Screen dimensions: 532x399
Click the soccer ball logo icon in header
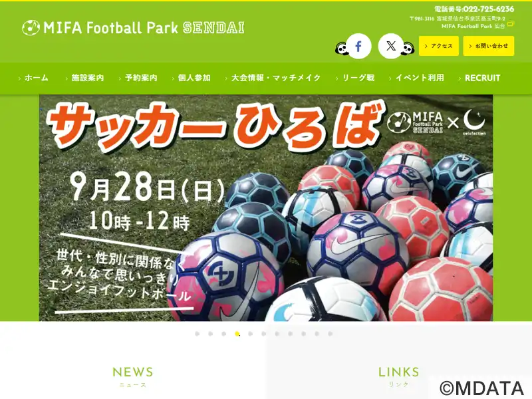tap(31, 27)
